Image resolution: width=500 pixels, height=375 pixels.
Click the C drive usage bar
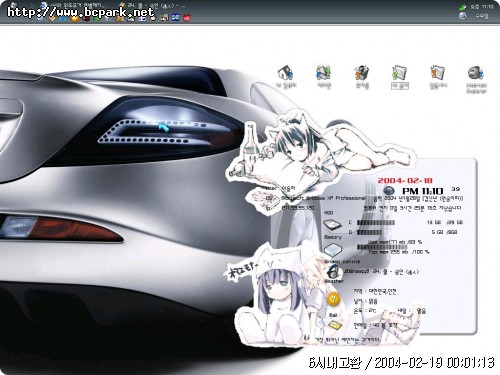click(x=376, y=223)
